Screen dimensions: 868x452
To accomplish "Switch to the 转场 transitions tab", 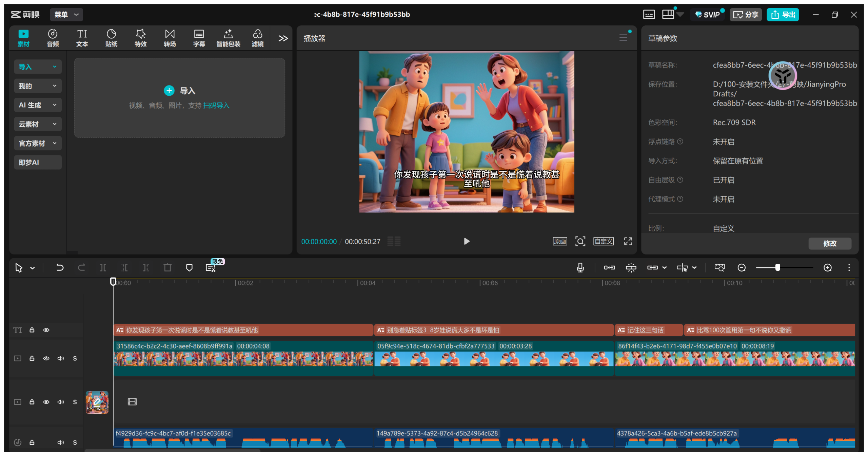I will [170, 38].
